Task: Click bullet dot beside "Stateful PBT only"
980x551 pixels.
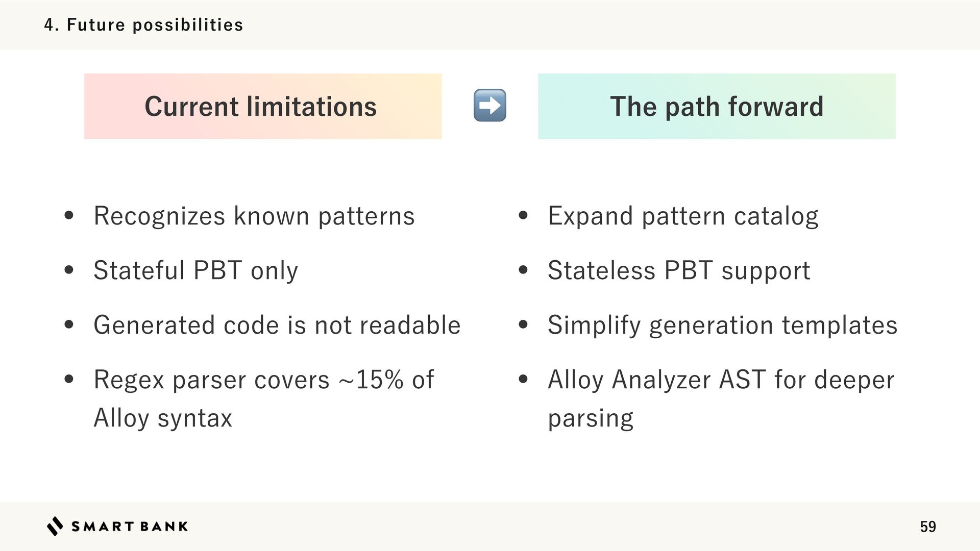Action: tap(69, 270)
